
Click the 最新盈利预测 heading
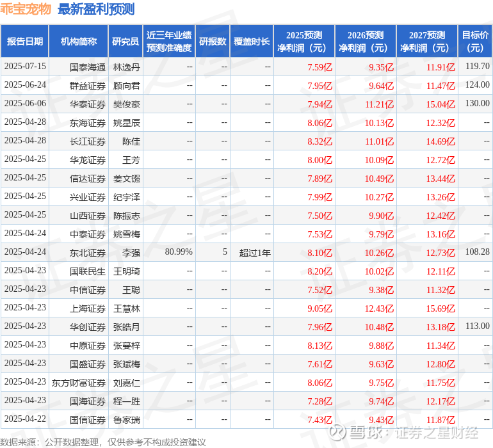96,9
